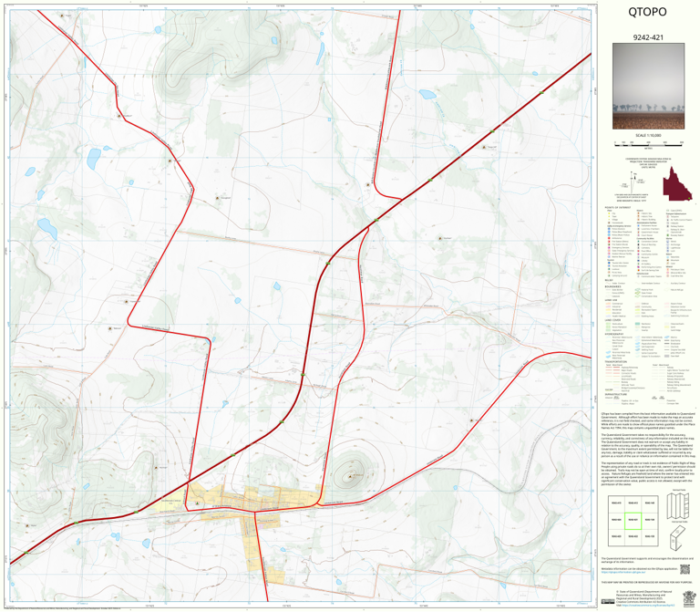Click the TRANSPORTATION legend heading
The height and width of the screenshot is (612, 700).
point(616,362)
